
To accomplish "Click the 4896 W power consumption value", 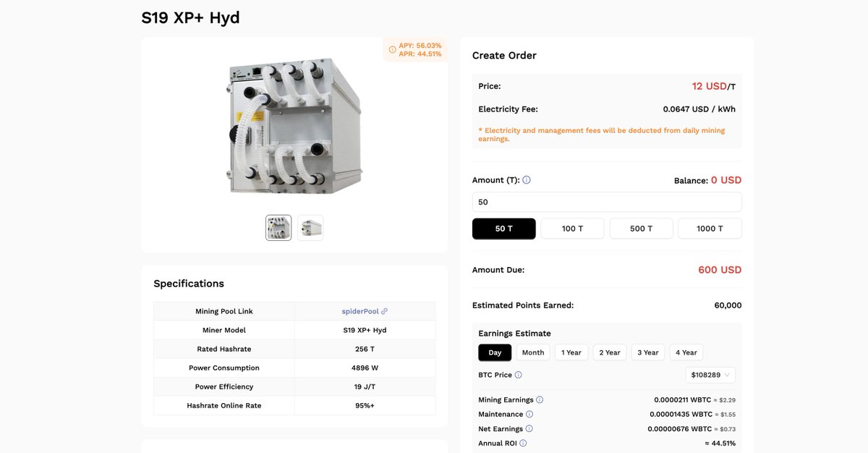I will click(x=365, y=368).
